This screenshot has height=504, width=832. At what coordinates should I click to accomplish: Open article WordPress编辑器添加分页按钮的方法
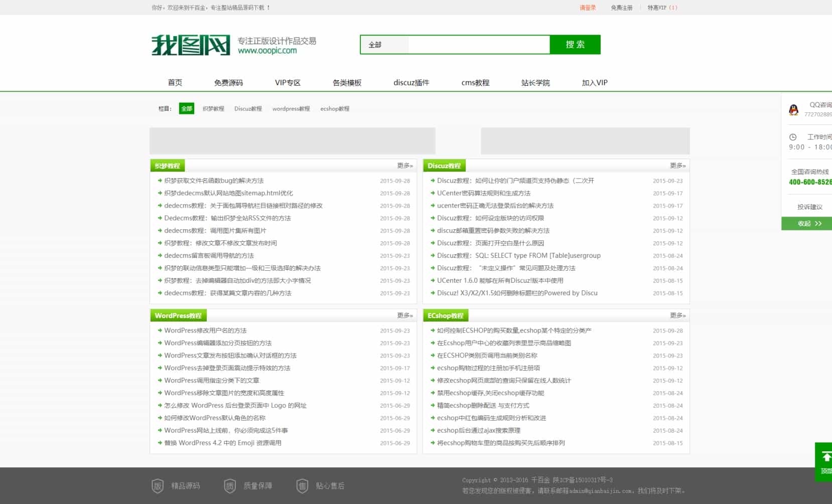tap(218, 343)
